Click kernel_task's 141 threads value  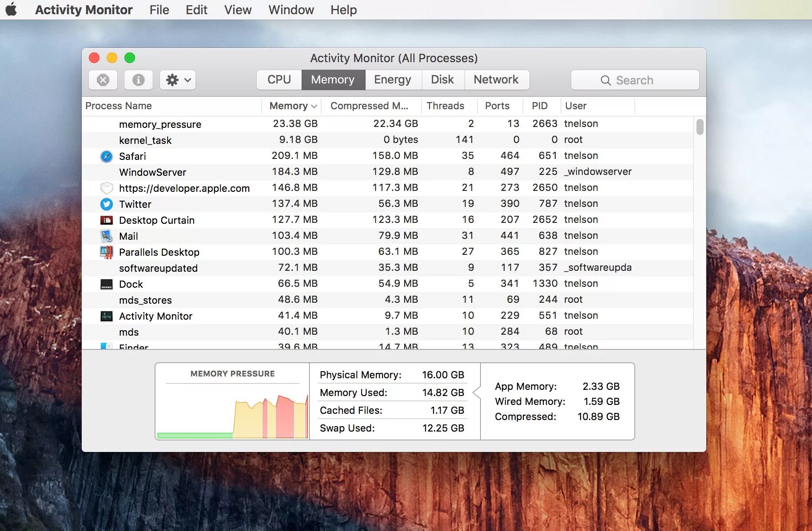[465, 140]
